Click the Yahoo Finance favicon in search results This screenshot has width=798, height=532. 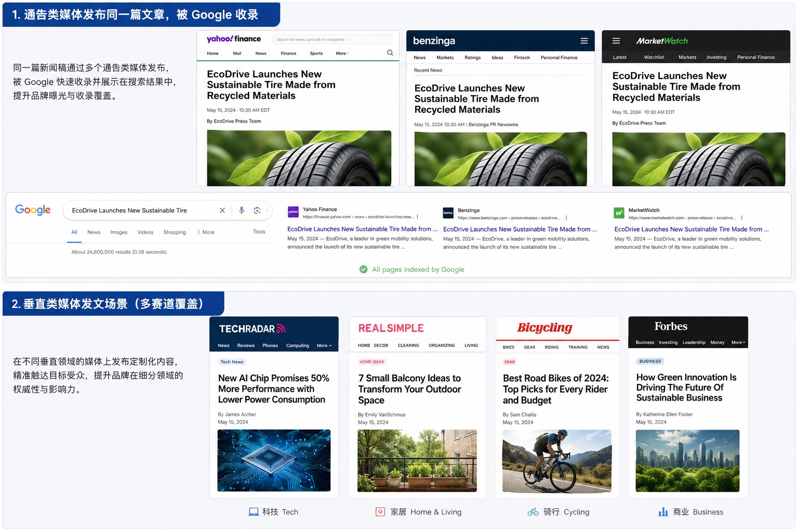click(x=293, y=212)
